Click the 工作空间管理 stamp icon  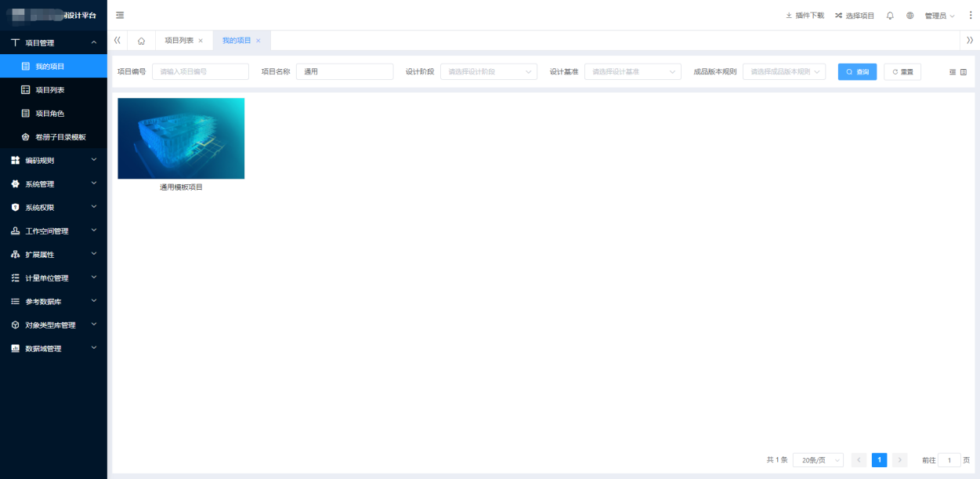[x=15, y=230]
